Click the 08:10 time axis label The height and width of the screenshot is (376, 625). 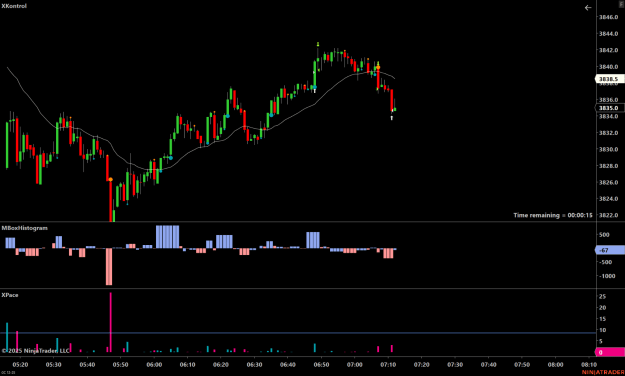[589, 365]
